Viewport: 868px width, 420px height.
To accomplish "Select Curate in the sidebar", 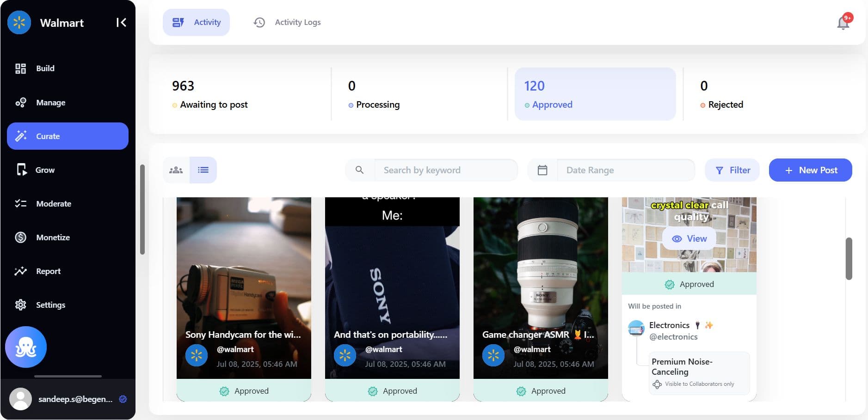I will [x=68, y=136].
